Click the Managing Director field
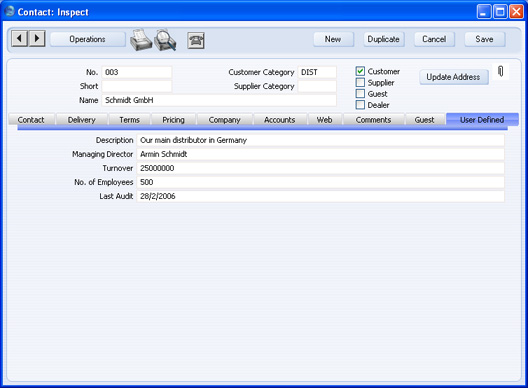528x388 pixels. 320,154
